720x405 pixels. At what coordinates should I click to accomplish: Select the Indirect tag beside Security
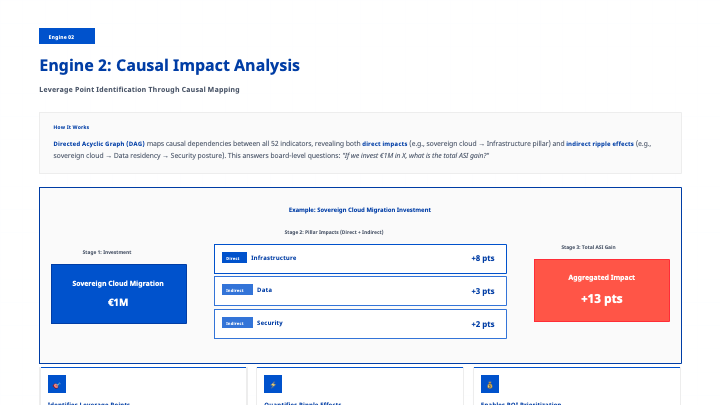coord(235,323)
